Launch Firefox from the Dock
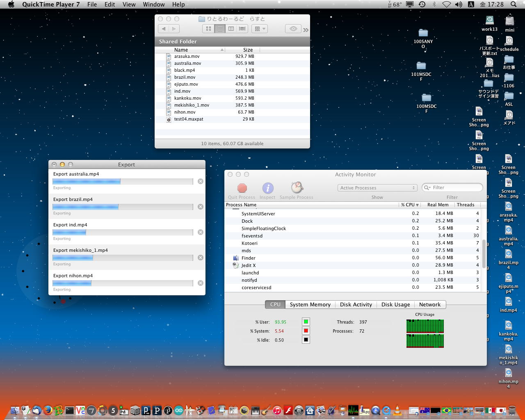525x420 pixels. point(48,410)
